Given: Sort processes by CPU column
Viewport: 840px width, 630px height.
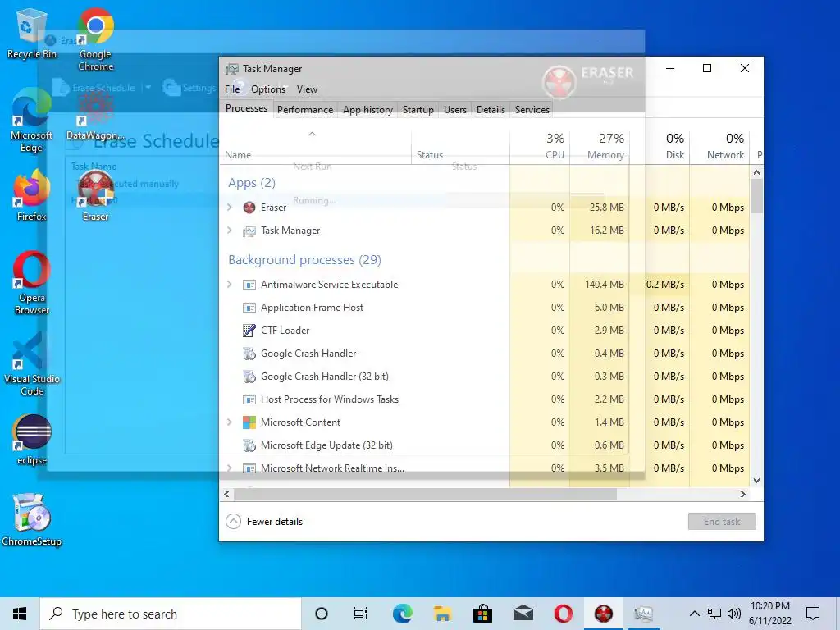Looking at the screenshot, I should coord(540,146).
